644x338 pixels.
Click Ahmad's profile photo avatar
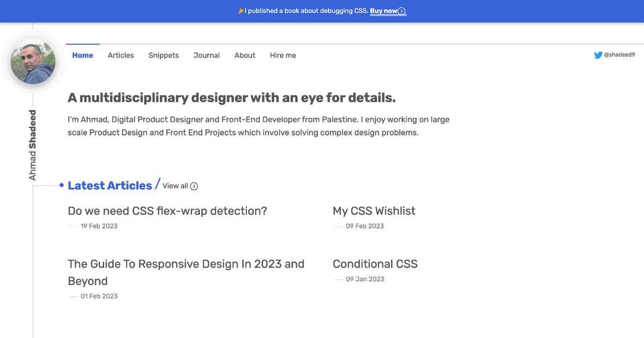click(32, 62)
